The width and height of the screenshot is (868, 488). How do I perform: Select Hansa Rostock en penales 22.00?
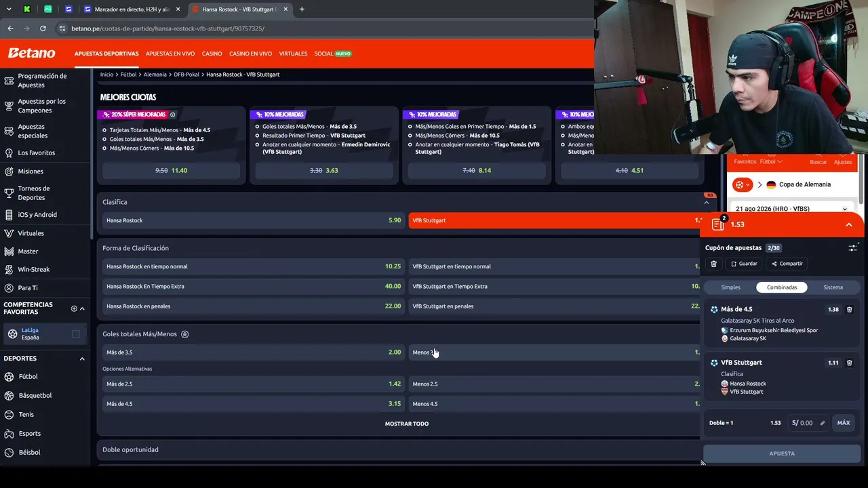coord(253,306)
